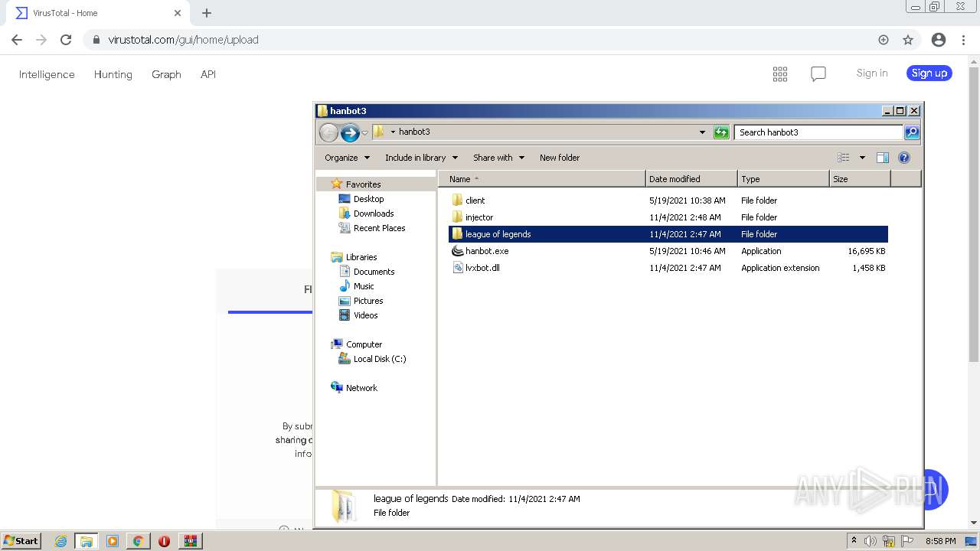Image resolution: width=980 pixels, height=551 pixels.
Task: Select Computer in navigation pane
Action: pyautogui.click(x=364, y=344)
